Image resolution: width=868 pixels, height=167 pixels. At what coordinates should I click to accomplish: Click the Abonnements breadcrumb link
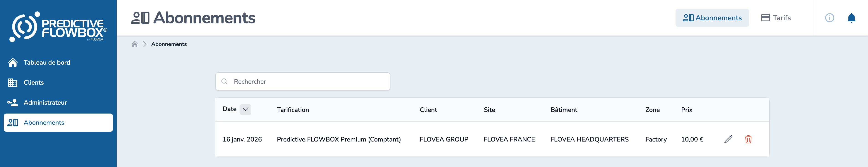point(169,44)
